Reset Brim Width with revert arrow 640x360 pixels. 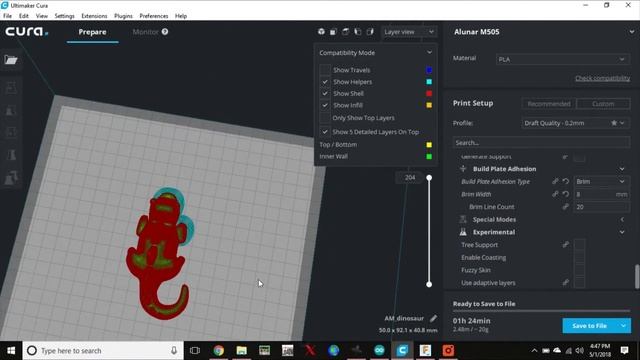[x=566, y=194]
